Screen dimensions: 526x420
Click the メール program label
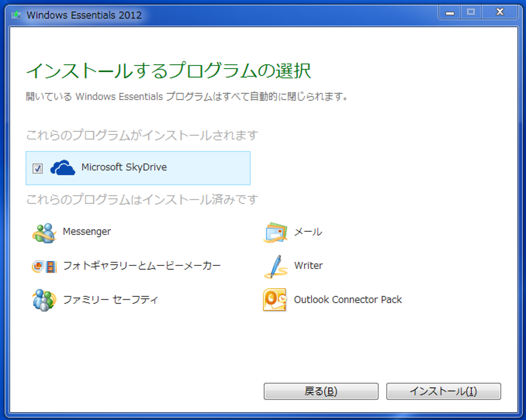click(x=308, y=232)
